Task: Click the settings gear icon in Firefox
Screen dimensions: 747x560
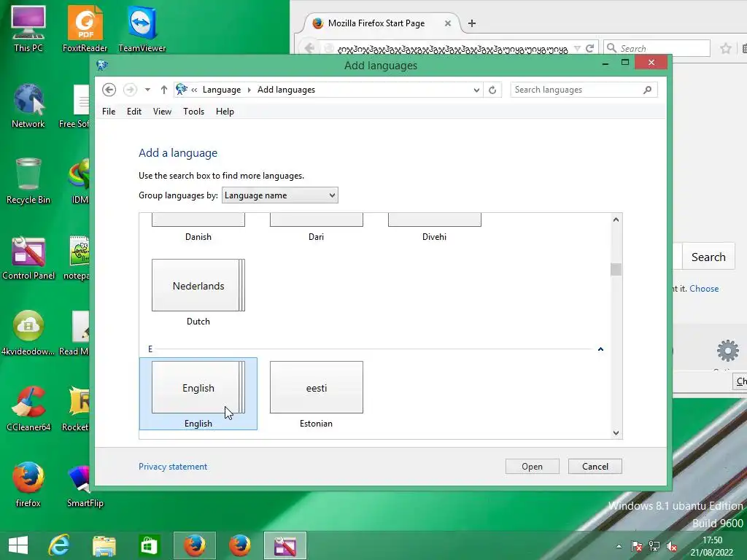Action: [727, 351]
